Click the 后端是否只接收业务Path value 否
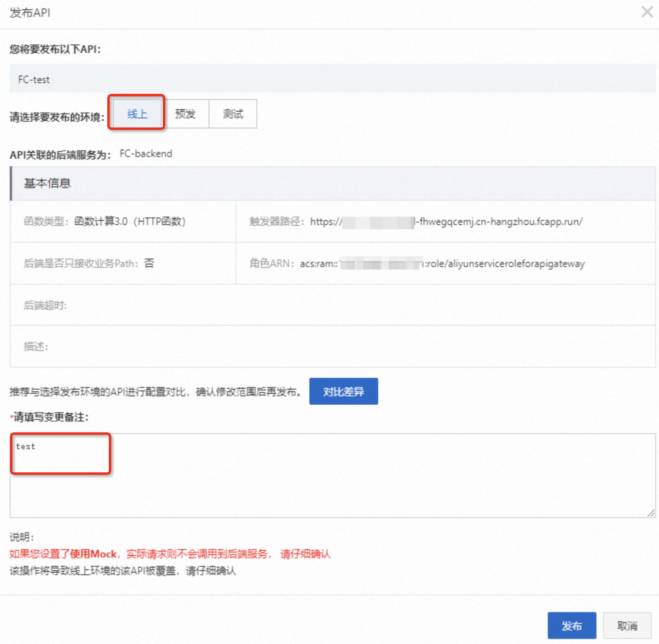Viewport: 659px width, 644px height. [149, 263]
